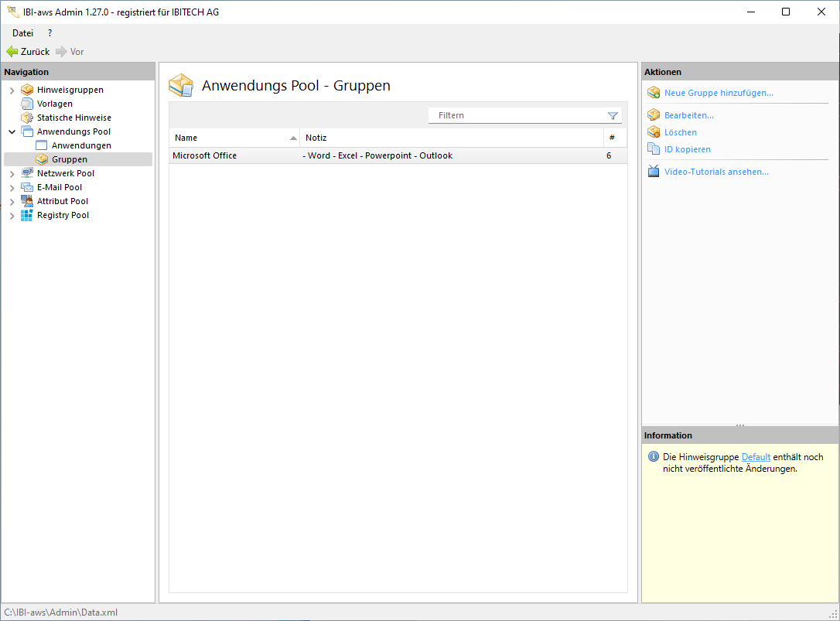Click the Netzwerk Pool icon

[27, 173]
